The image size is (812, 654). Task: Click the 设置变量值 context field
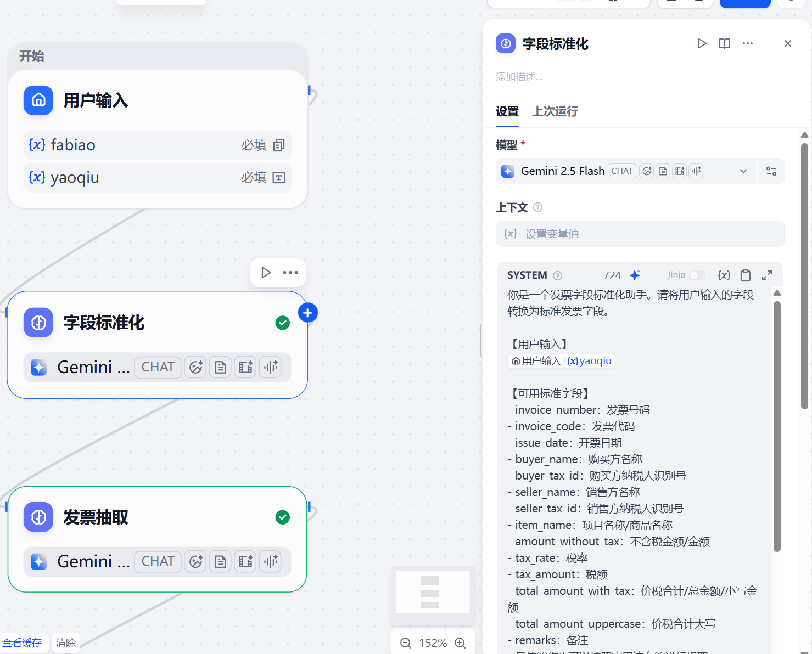click(640, 234)
